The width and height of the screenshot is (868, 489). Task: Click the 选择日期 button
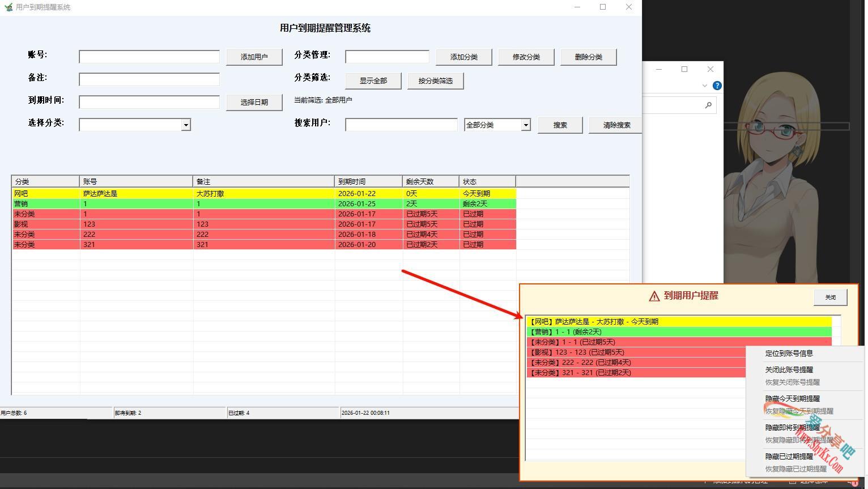[x=254, y=102]
